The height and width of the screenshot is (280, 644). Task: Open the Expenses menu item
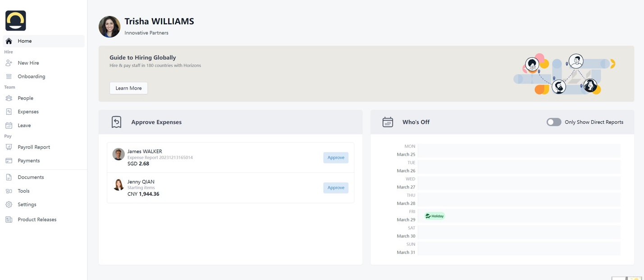(x=28, y=112)
